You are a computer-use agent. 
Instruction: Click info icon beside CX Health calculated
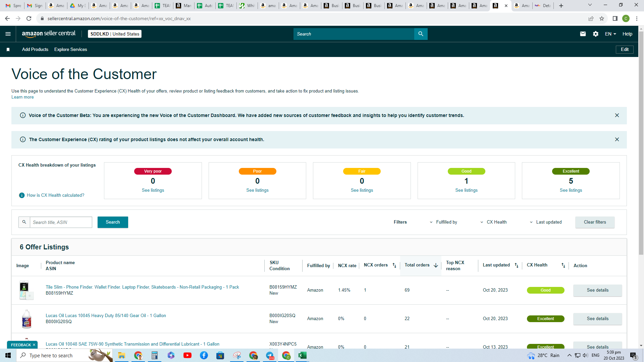22,195
